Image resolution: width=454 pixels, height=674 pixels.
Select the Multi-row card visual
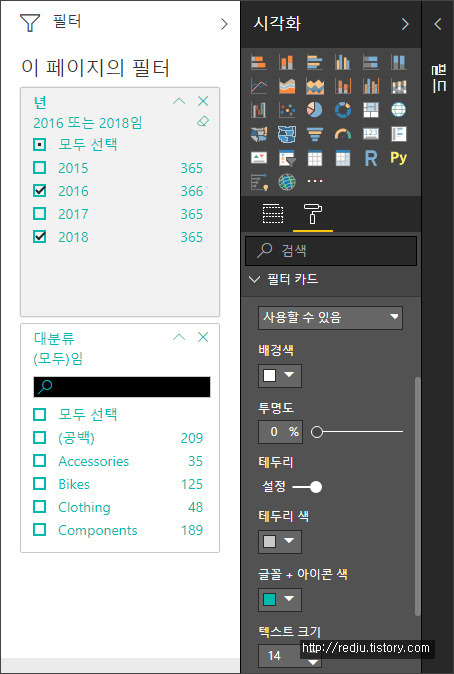(x=399, y=134)
